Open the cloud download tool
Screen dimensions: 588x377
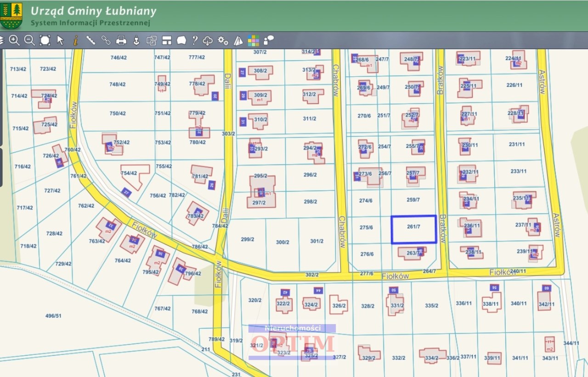208,40
